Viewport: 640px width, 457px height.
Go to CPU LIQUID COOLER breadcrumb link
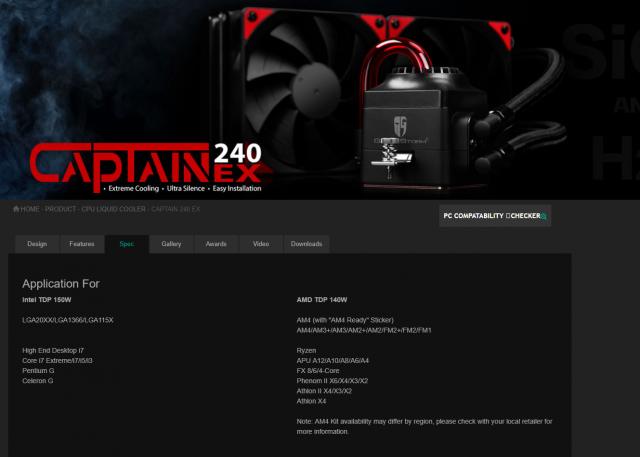coord(113,209)
